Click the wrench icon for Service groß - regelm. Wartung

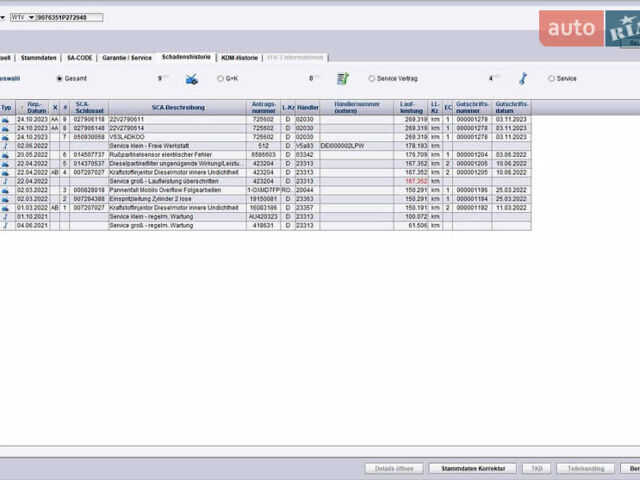tap(5, 226)
